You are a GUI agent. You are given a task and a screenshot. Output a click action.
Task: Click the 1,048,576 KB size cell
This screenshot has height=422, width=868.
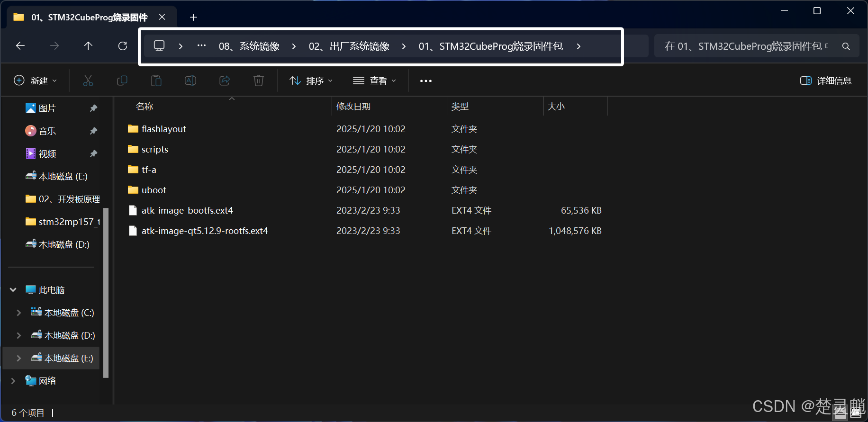coord(575,231)
